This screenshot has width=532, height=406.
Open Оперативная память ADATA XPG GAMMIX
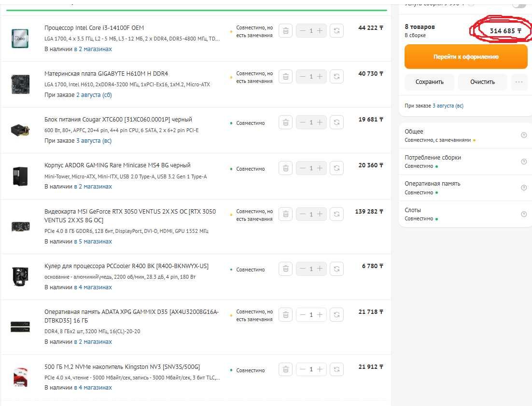[x=132, y=316]
